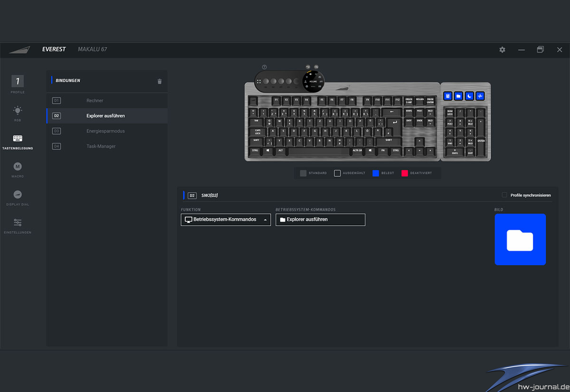This screenshot has width=570, height=392.
Task: Click the blue folder image under BILD
Action: tap(520, 239)
